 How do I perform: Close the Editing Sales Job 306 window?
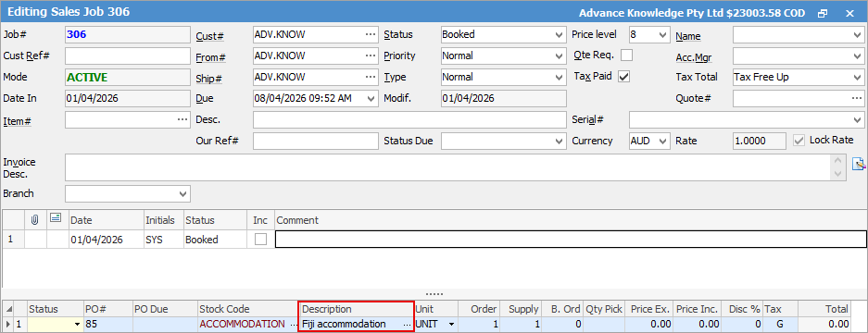(x=849, y=13)
